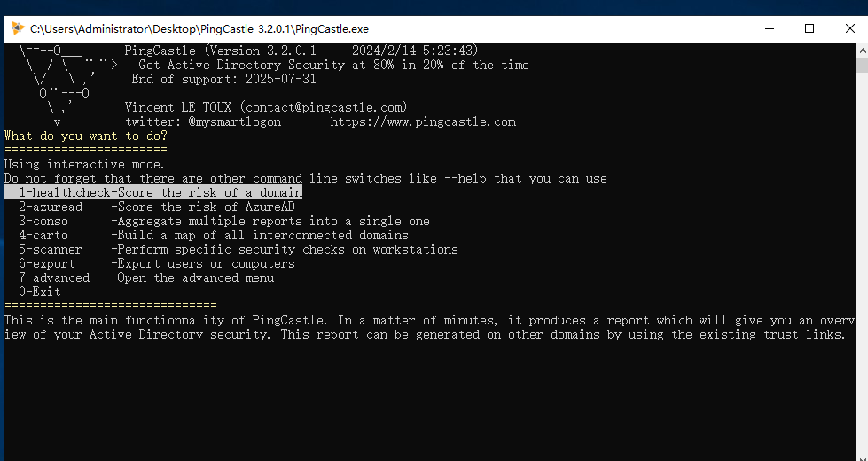The width and height of the screenshot is (868, 461).
Task: Click the "What do you want to do?" prompt
Action: pos(85,136)
